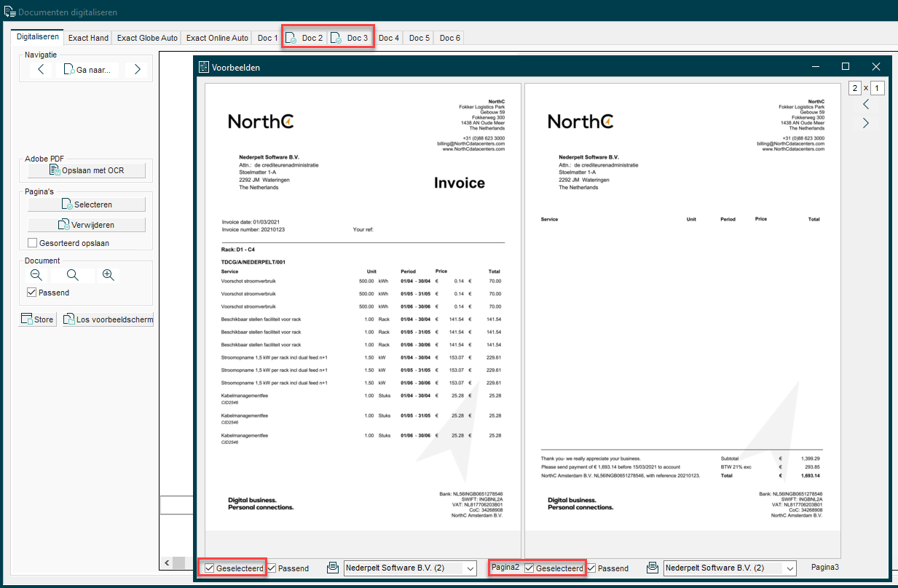This screenshot has height=588, width=898.
Task: Click Opslaan met OCR button
Action: [86, 170]
